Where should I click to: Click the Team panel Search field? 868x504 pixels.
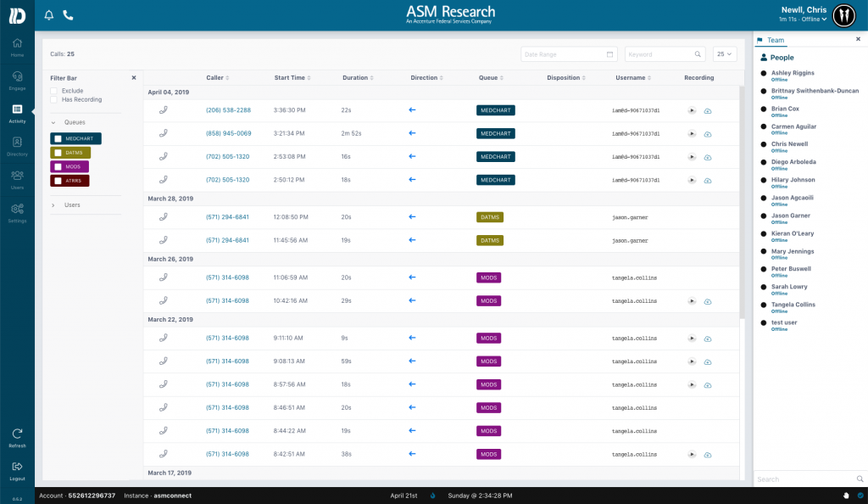(x=810, y=479)
